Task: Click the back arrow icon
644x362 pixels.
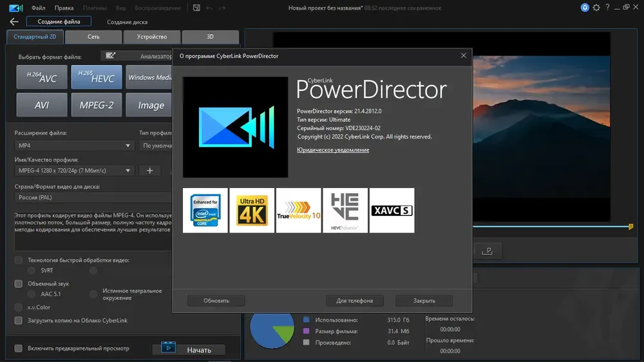Action: click(14, 22)
